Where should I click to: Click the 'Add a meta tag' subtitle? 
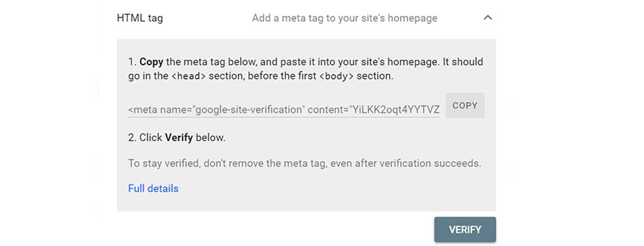344,18
